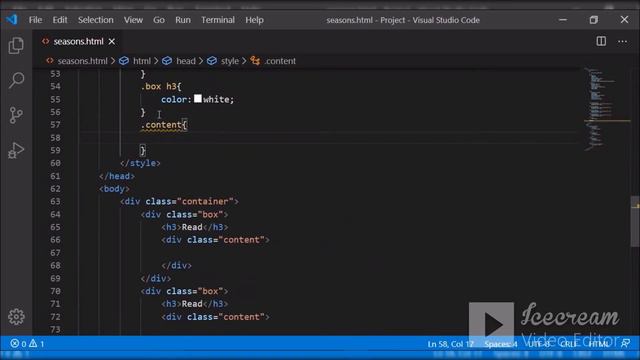
Task: Click the div class="box" on line 70
Action: [x=184, y=291]
